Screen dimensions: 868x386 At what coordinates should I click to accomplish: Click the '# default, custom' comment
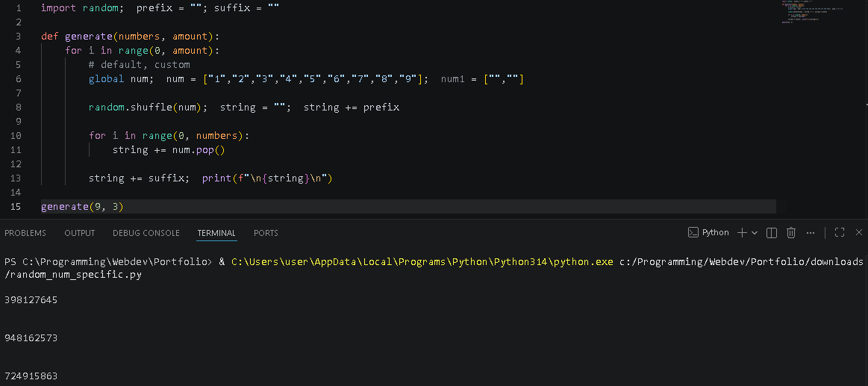(140, 65)
